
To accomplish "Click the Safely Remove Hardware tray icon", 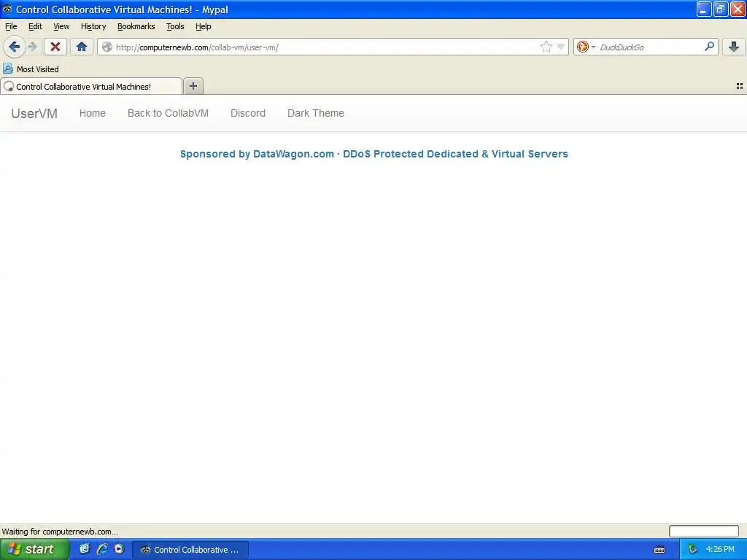I will [692, 550].
